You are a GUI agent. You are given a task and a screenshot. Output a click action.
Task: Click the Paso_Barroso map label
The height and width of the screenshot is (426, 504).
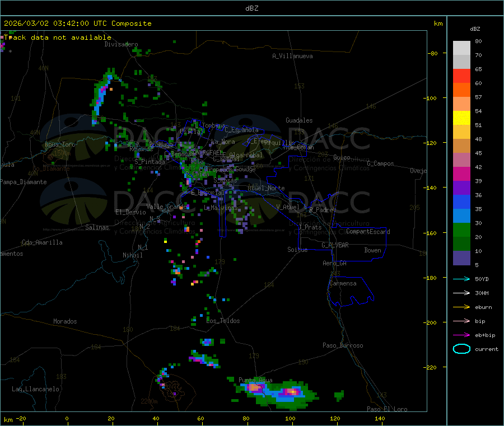(x=343, y=345)
